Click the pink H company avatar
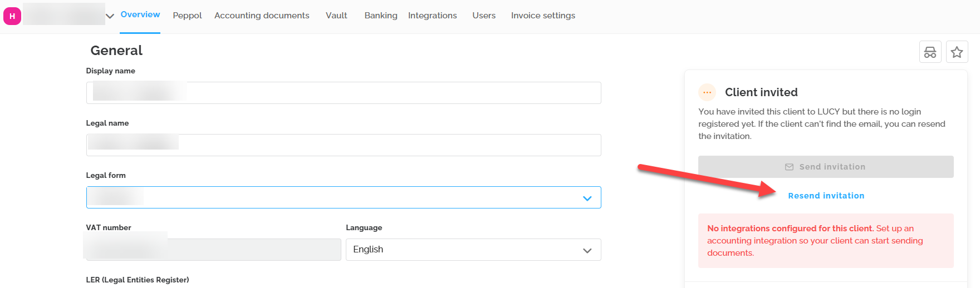 coord(12,16)
